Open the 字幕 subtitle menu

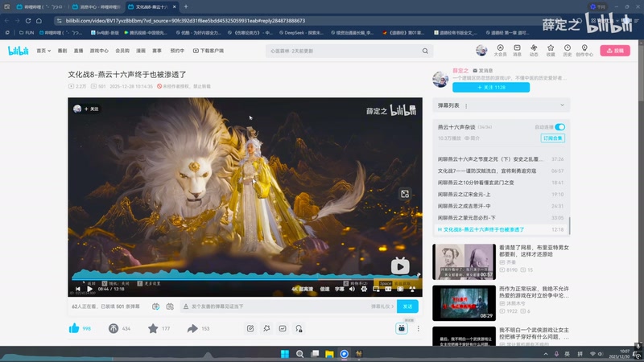339,289
